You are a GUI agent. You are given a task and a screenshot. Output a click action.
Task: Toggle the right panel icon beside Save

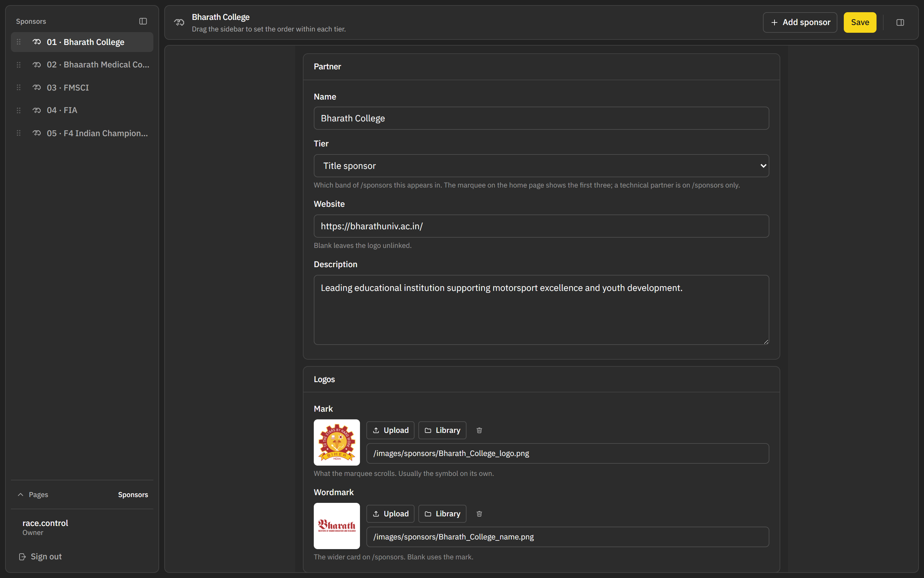(x=900, y=22)
